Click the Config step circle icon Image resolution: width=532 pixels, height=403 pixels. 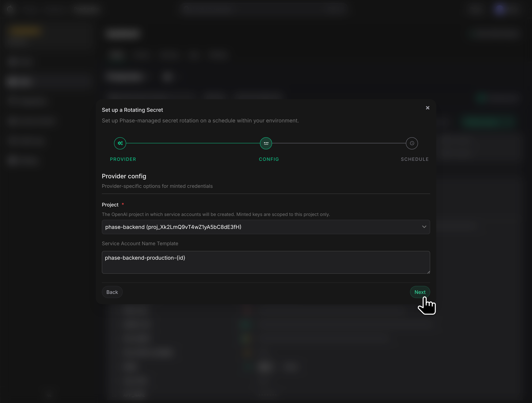pos(266,143)
